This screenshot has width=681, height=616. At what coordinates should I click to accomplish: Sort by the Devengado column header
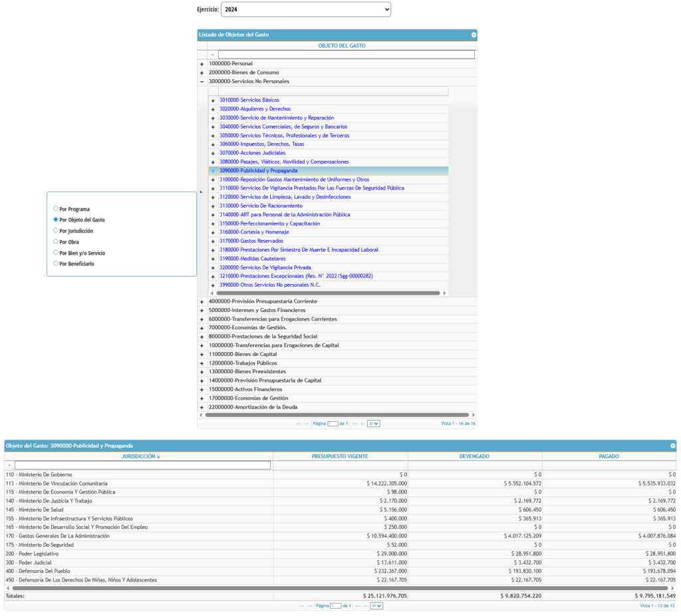click(474, 456)
